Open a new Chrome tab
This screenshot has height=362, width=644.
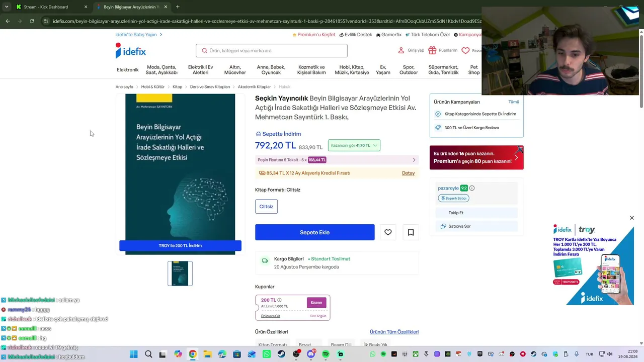click(x=178, y=7)
